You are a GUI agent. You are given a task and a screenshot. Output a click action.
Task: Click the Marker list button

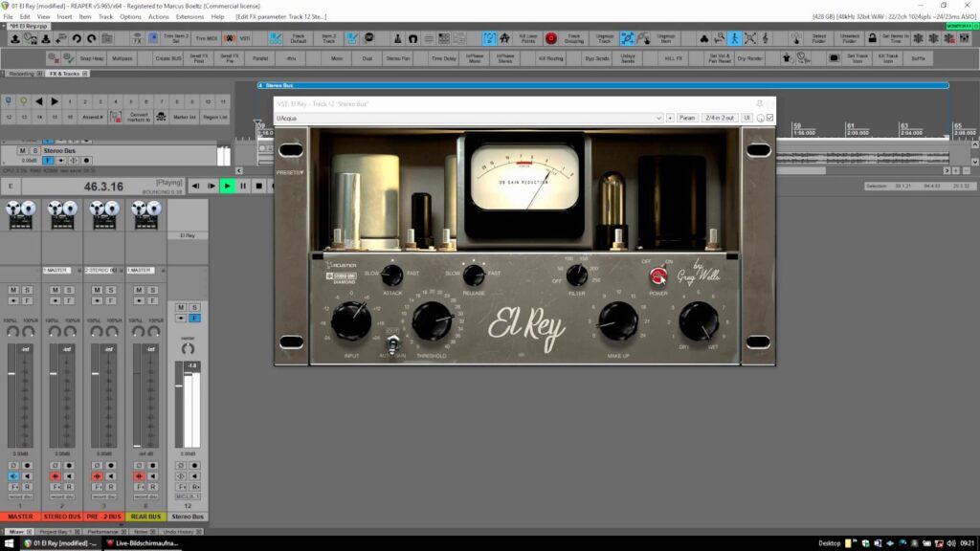tap(185, 117)
